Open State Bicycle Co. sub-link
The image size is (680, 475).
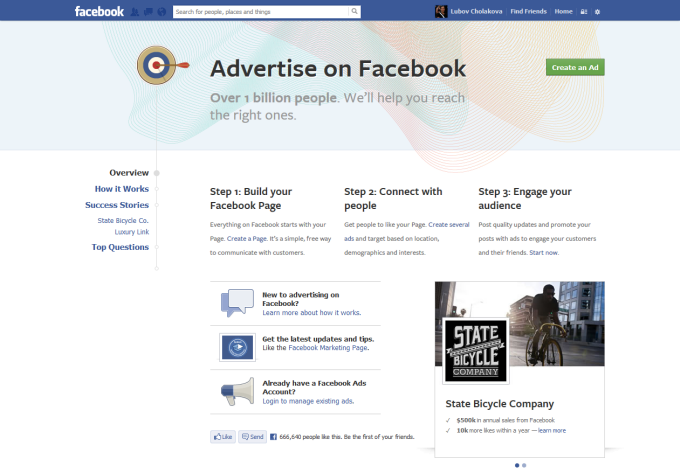123,220
